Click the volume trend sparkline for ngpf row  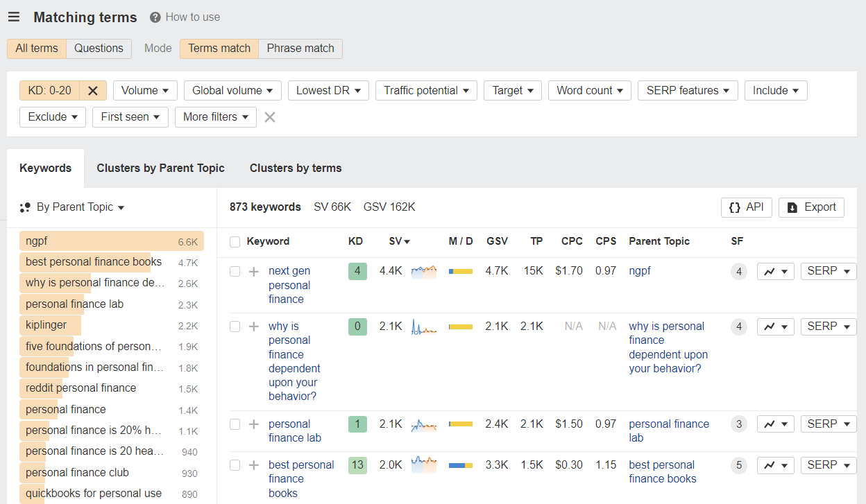[x=425, y=270]
